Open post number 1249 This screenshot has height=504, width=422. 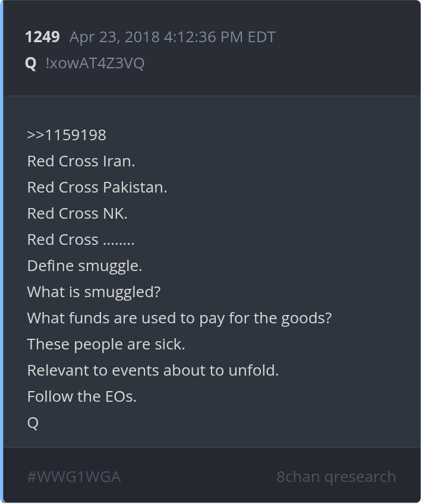(42, 37)
